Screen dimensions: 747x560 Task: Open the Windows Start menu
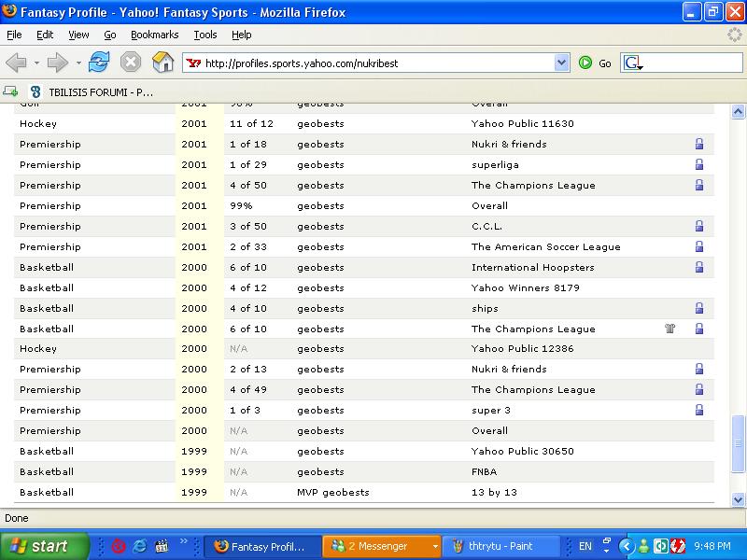pos(44,546)
